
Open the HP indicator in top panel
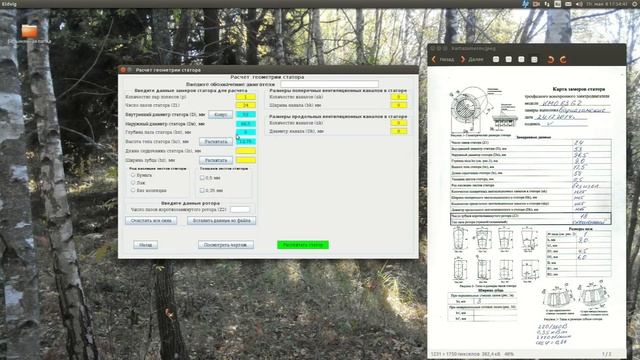(x=525, y=4)
